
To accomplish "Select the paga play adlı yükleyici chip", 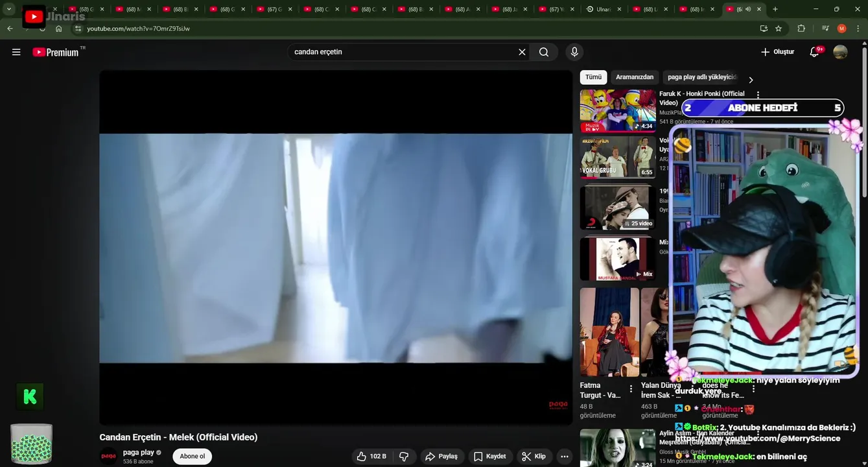I will click(x=702, y=77).
